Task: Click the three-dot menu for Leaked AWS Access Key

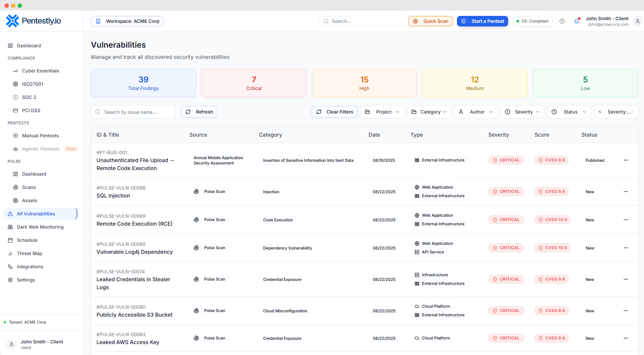Action: click(625, 338)
